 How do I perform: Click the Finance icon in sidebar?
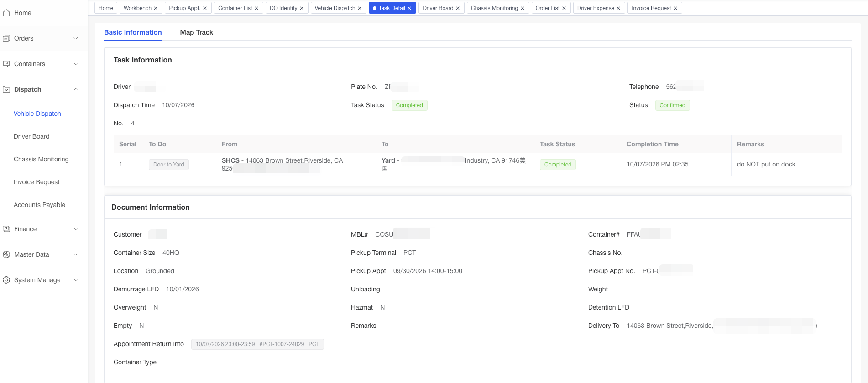point(6,229)
